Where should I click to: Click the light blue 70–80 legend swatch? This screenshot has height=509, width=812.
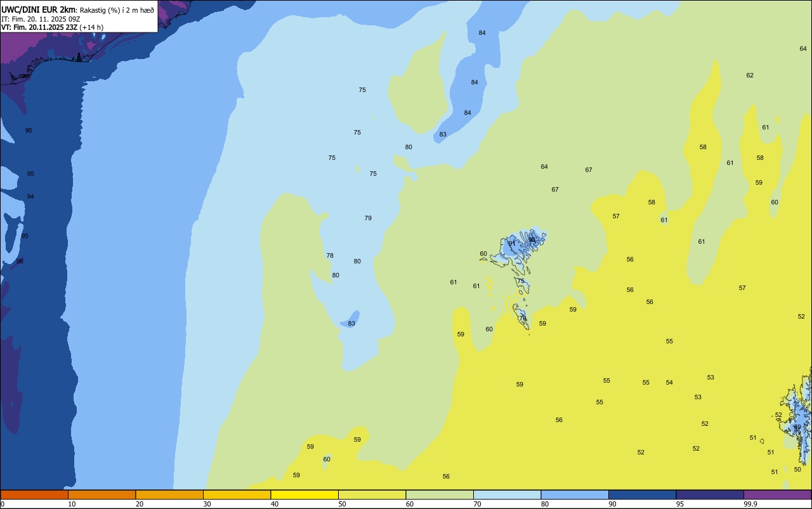click(507, 494)
